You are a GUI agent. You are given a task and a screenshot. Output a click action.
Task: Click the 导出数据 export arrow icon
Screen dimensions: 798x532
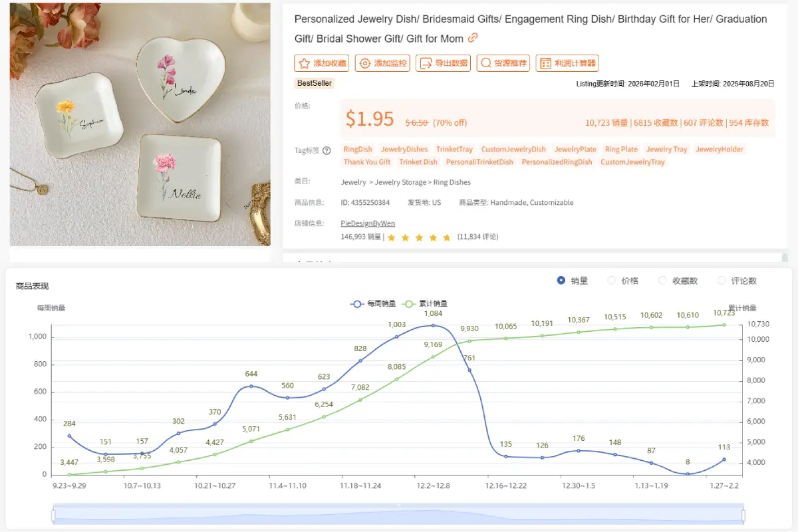(x=425, y=63)
